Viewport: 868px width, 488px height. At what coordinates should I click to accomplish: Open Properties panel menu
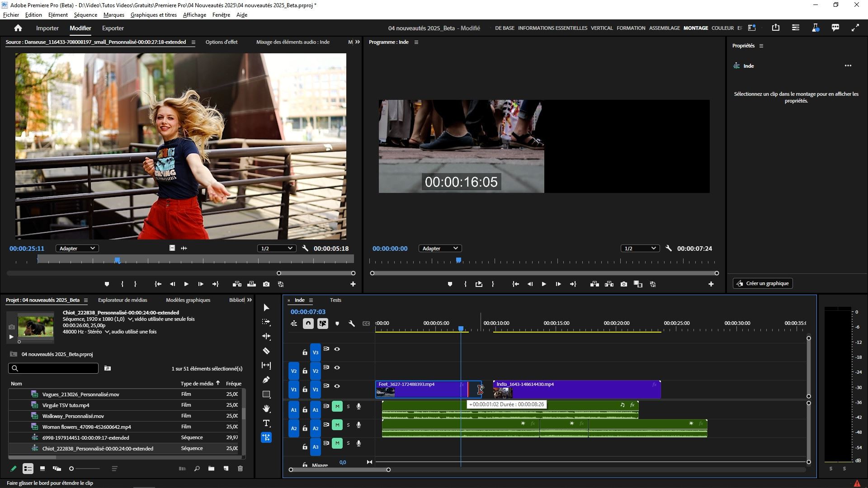[761, 46]
